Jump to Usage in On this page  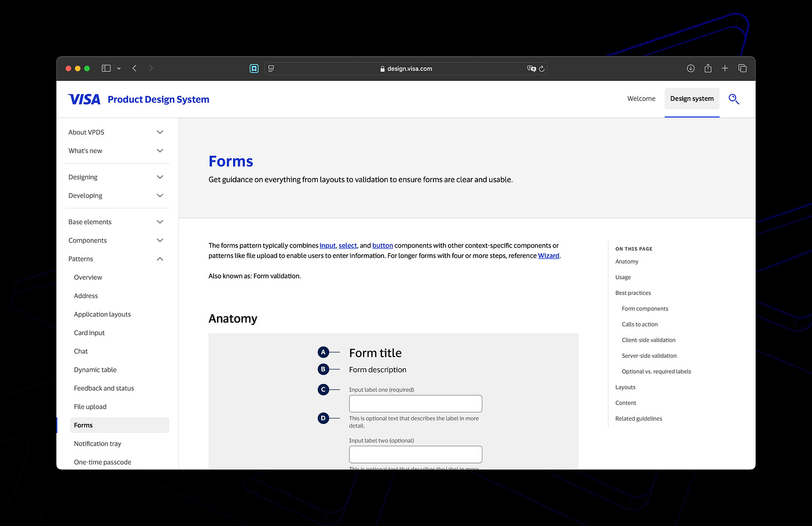(623, 277)
